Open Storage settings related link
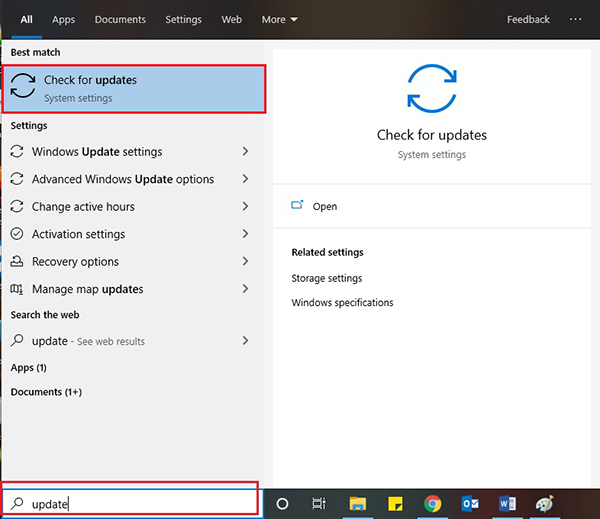 (327, 278)
